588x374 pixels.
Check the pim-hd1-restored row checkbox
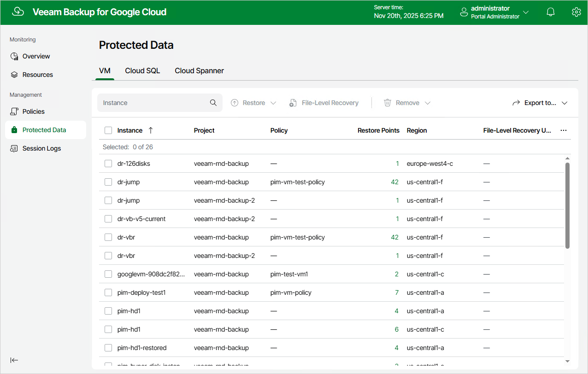[x=108, y=348]
